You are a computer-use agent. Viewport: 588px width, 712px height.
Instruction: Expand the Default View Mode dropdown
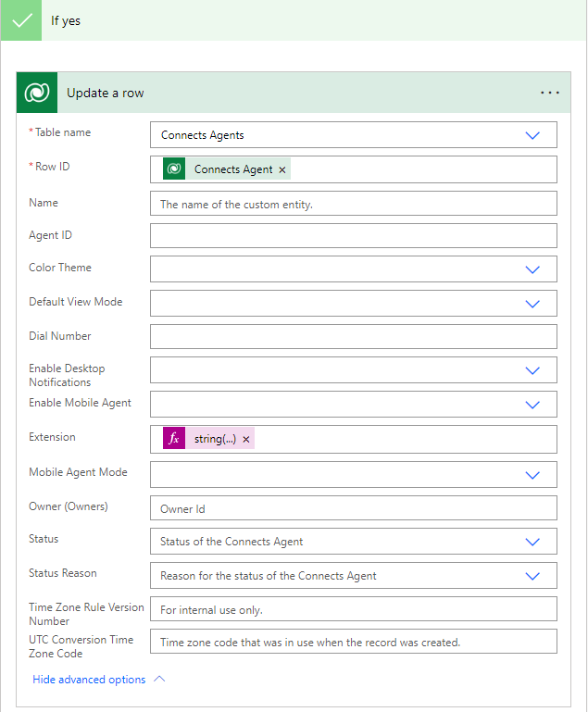[532, 304]
